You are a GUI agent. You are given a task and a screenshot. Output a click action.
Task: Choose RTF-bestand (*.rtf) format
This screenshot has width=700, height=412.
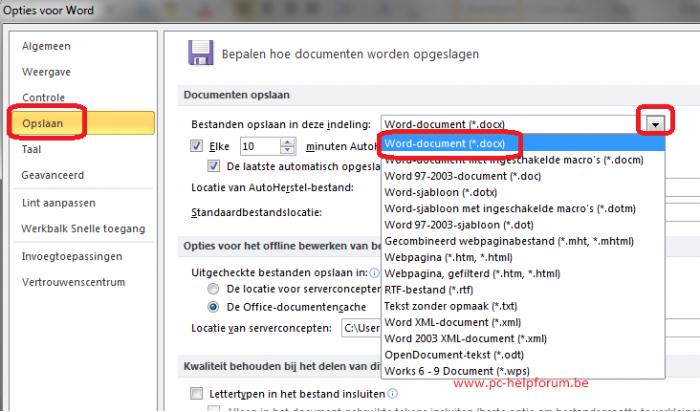(523, 290)
